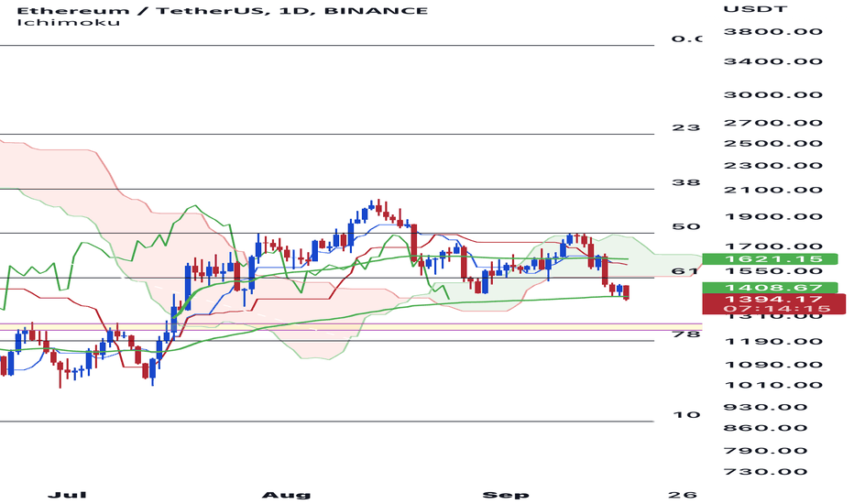Click the 2300.00 price axis value

click(772, 166)
